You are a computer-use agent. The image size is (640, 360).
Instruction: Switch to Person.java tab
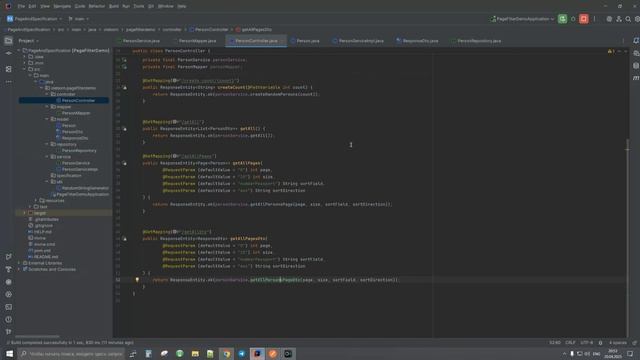pyautogui.click(x=305, y=41)
